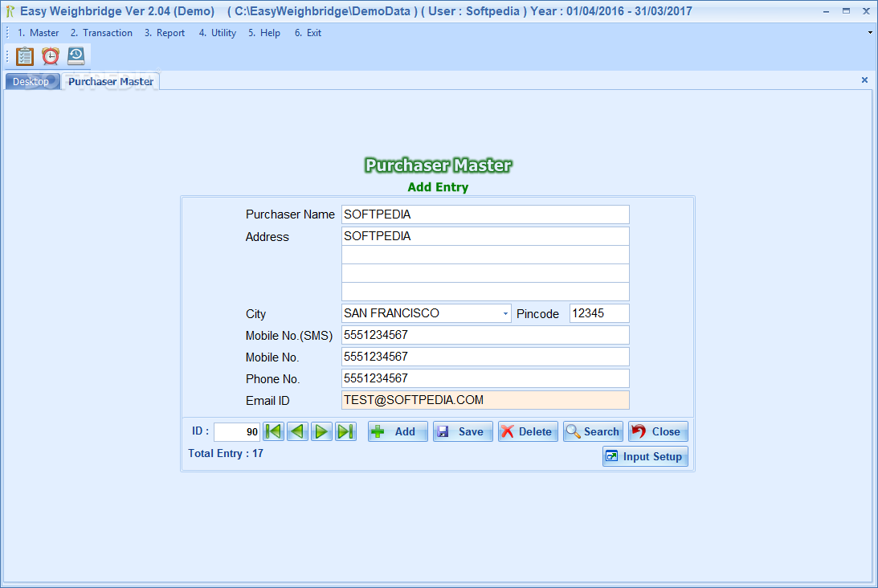Maximize the application window
Screen dimensions: 878x588
pyautogui.click(x=846, y=11)
